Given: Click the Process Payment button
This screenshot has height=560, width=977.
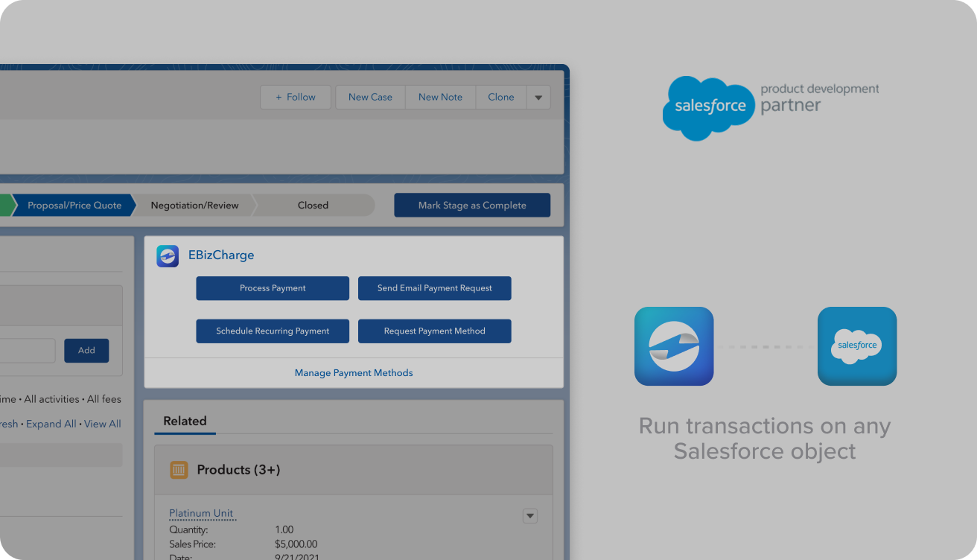Looking at the screenshot, I should [x=273, y=288].
